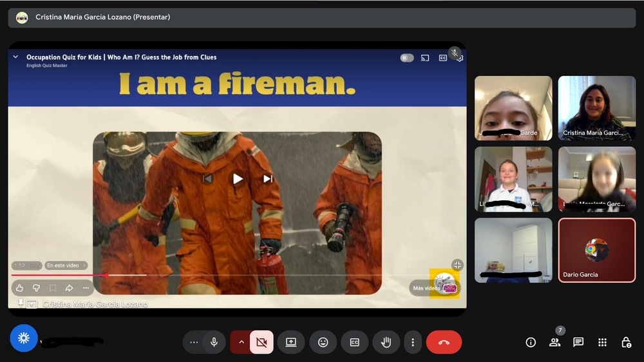Toggle the YouTube autoplay switch
644x362 pixels.
406,58
